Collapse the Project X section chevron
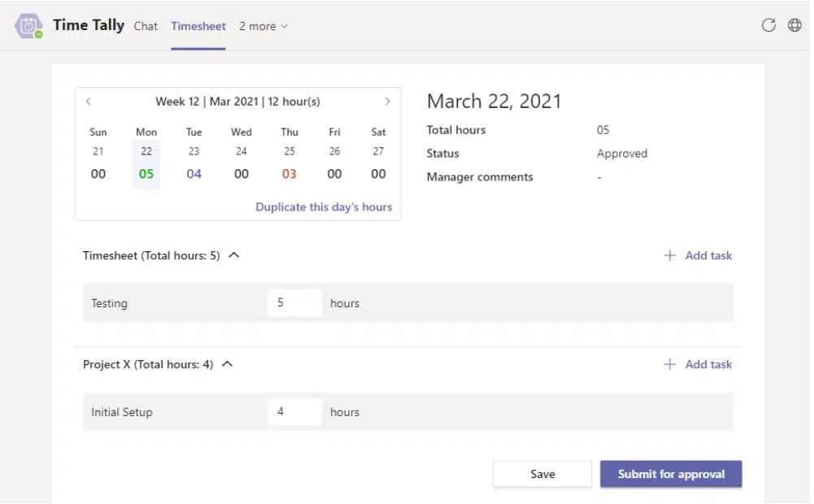The width and height of the screenshot is (814, 504). tap(228, 364)
